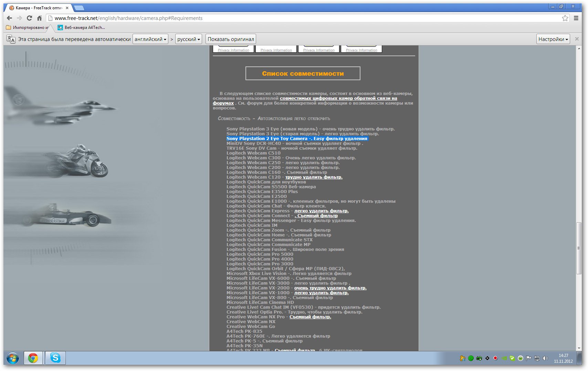Open the browser home page
The width and height of the screenshot is (588, 371).
[40, 18]
